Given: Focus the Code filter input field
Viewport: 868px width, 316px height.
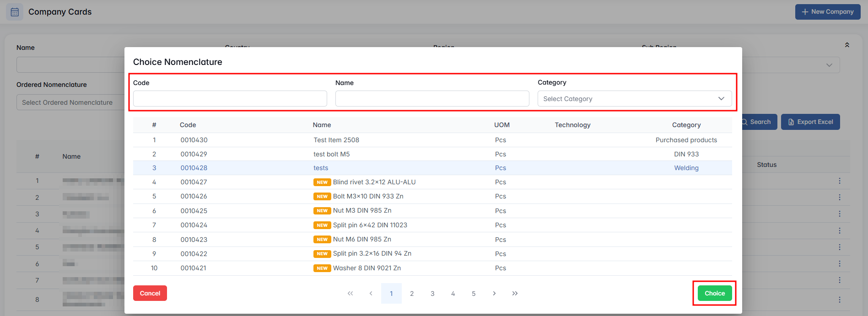Looking at the screenshot, I should (230, 99).
